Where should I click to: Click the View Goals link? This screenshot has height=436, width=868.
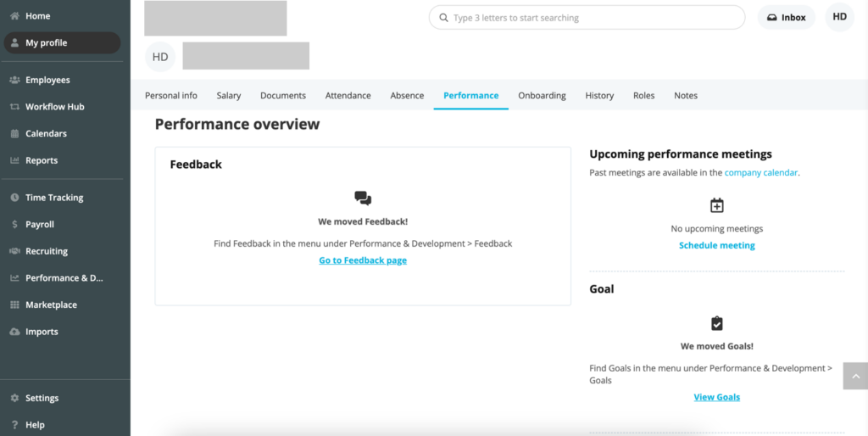coord(717,397)
